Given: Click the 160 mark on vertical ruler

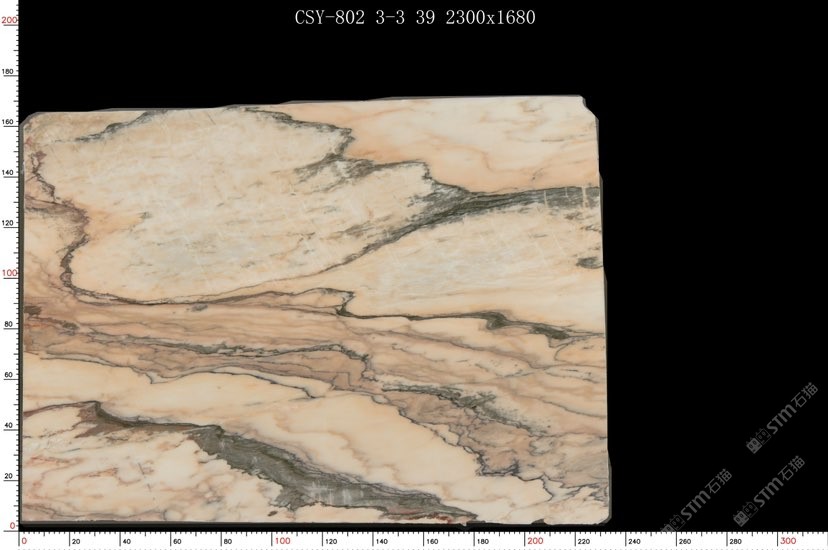Looking at the screenshot, I should [x=8, y=123].
